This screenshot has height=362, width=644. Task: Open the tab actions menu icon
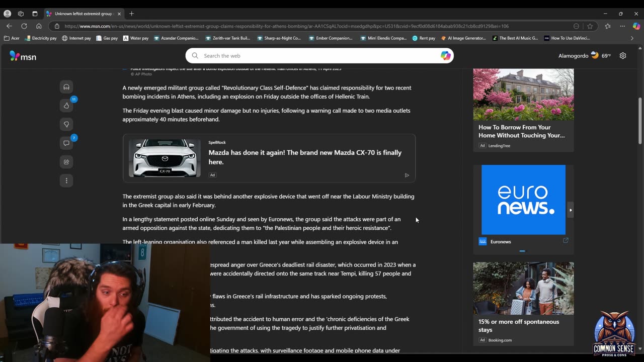pyautogui.click(x=35, y=14)
